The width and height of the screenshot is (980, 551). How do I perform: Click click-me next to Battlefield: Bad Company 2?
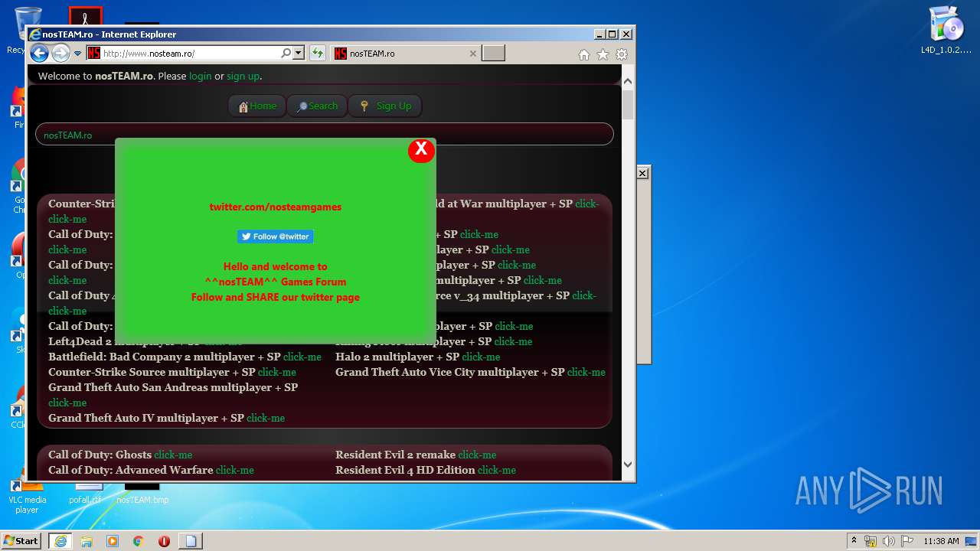click(x=302, y=357)
